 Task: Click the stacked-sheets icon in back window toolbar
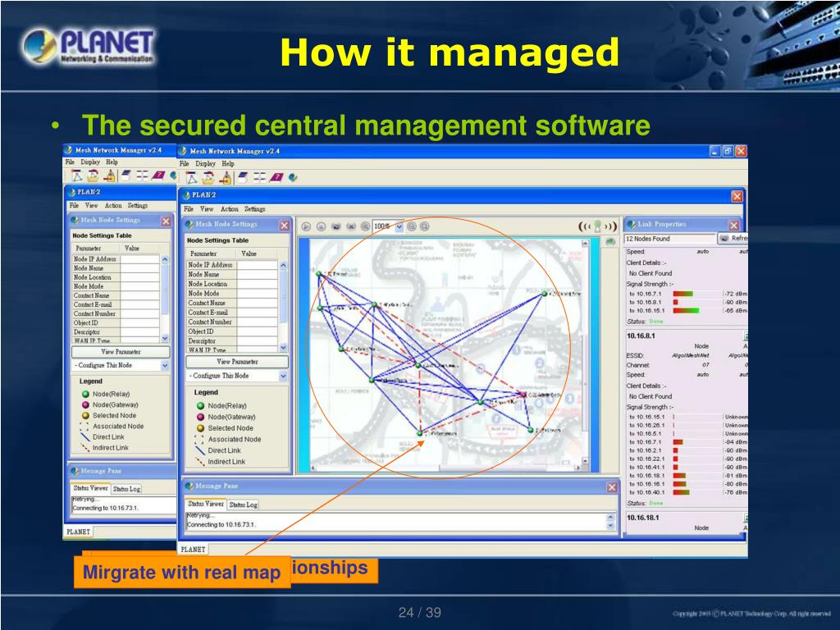coord(126,176)
